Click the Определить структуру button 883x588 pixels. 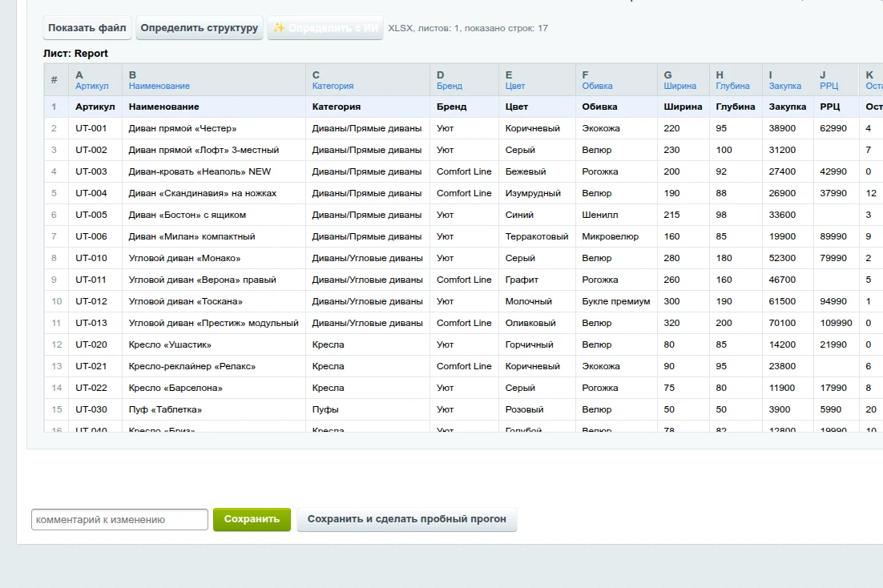(200, 27)
